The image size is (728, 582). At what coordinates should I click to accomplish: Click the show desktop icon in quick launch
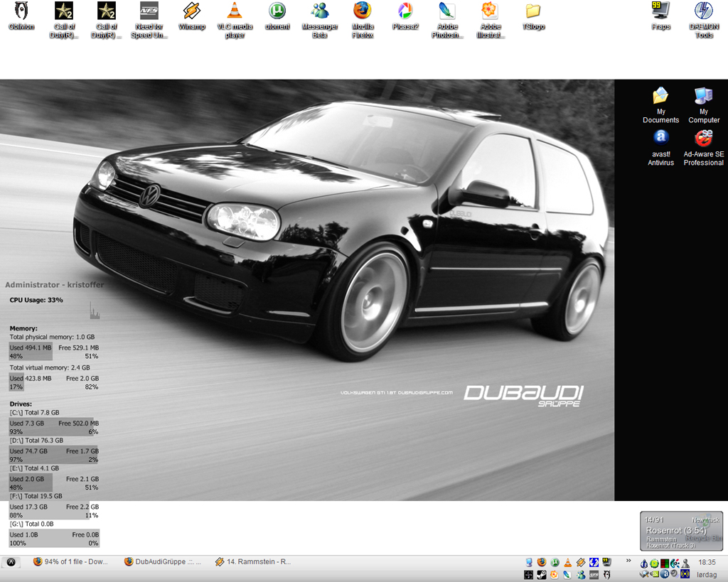click(529, 562)
